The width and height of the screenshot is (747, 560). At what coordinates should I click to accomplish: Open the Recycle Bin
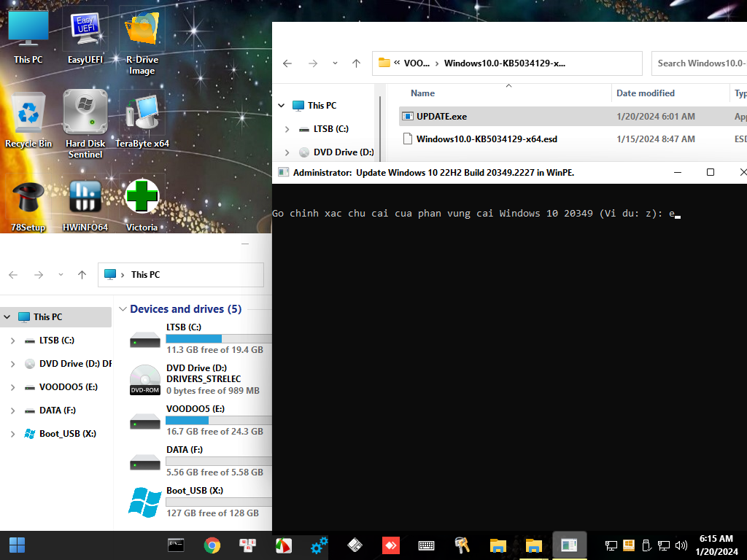click(28, 121)
